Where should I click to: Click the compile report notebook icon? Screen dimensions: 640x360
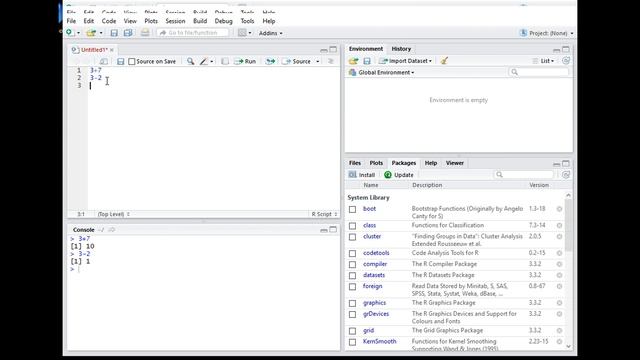pos(224,61)
